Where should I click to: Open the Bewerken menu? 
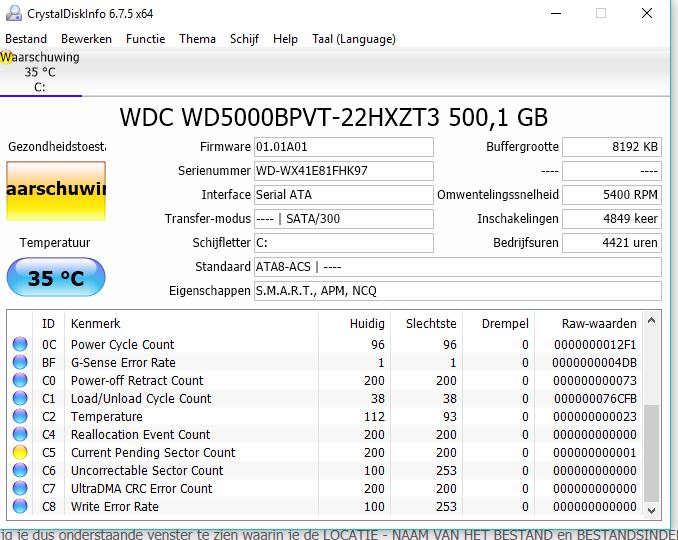[x=86, y=39]
